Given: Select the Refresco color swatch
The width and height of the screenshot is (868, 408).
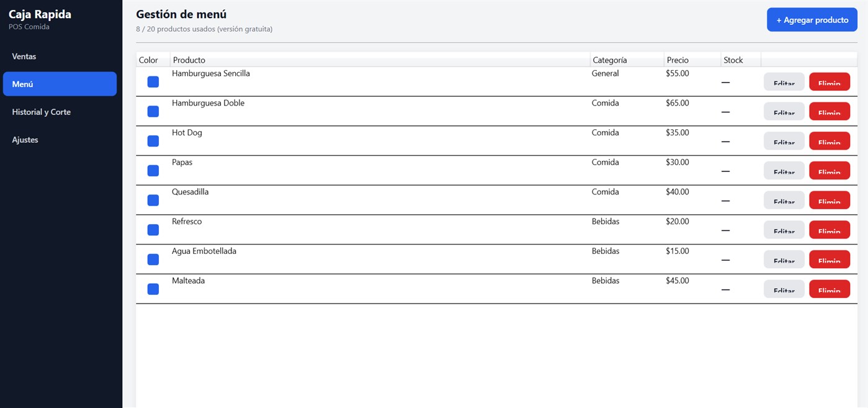Looking at the screenshot, I should click(153, 230).
